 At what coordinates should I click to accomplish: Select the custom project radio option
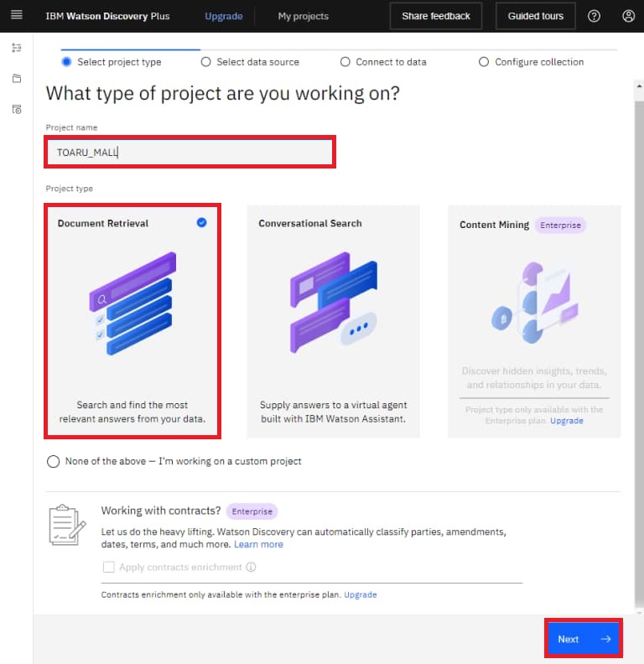(x=54, y=461)
